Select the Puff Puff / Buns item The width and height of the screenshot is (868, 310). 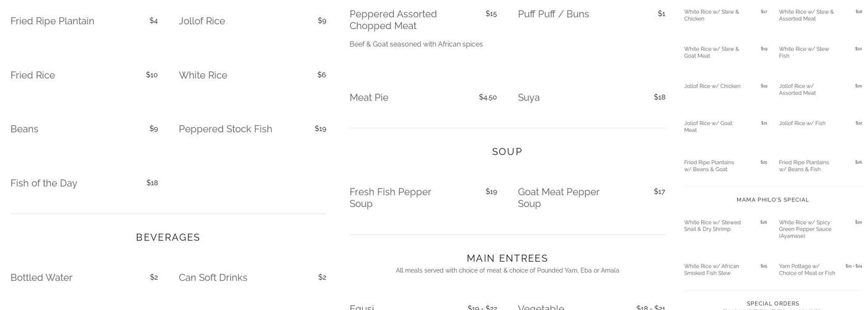[x=554, y=14]
